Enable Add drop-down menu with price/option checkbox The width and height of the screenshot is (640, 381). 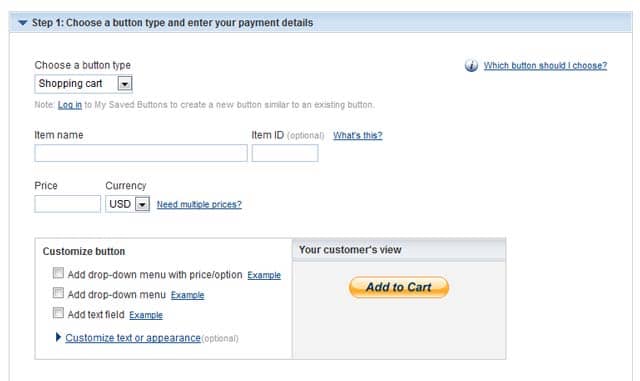[58, 273]
